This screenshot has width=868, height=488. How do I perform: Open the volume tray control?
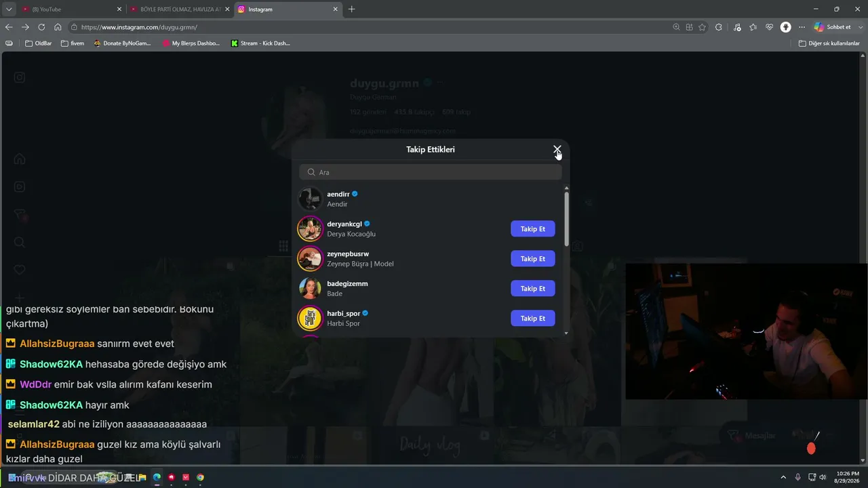(x=823, y=477)
